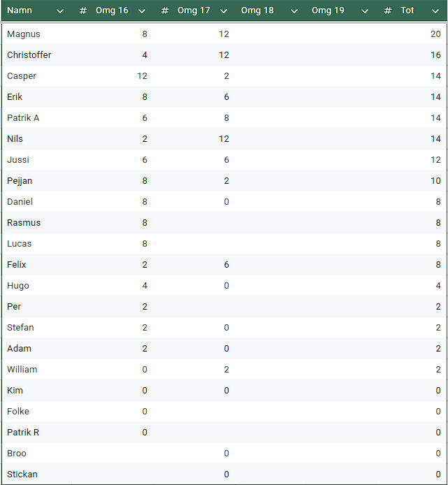Click the number-type icon beside Omg 17

165,10
